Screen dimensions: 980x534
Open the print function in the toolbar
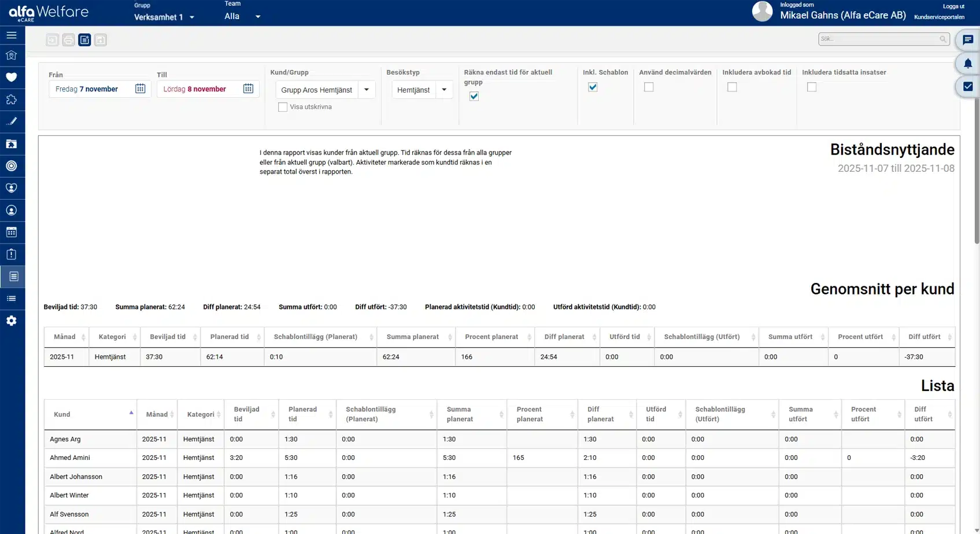coord(68,39)
